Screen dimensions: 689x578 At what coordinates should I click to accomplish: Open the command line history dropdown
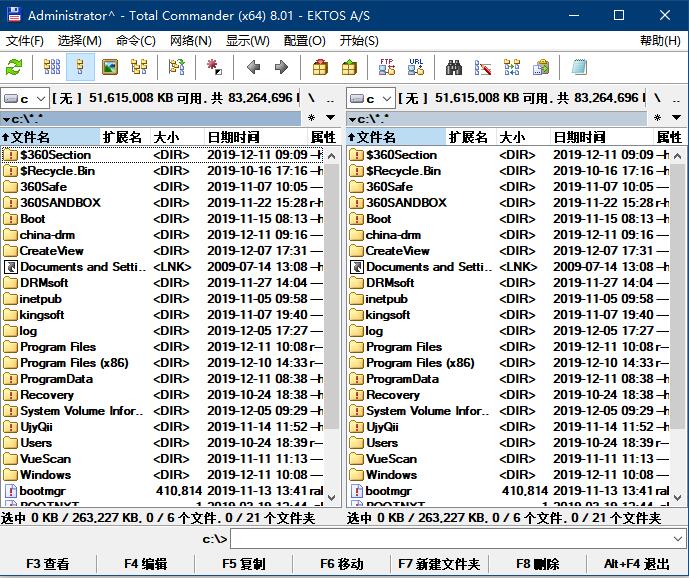click(x=677, y=538)
